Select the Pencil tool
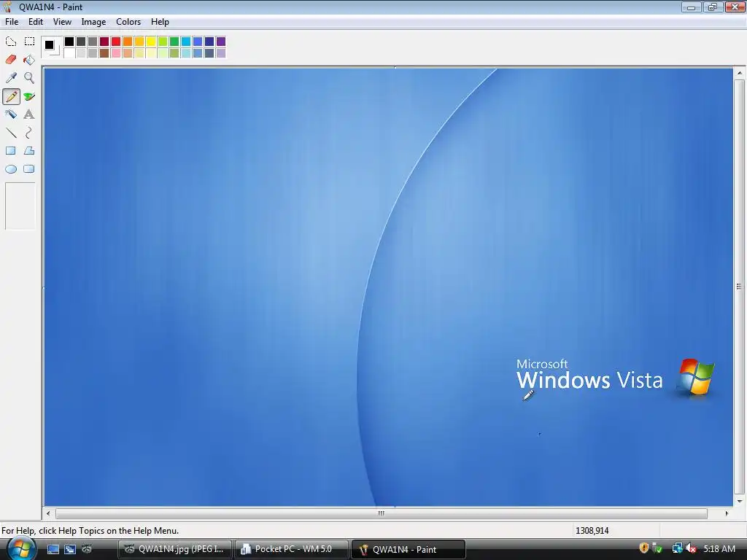 (11, 96)
